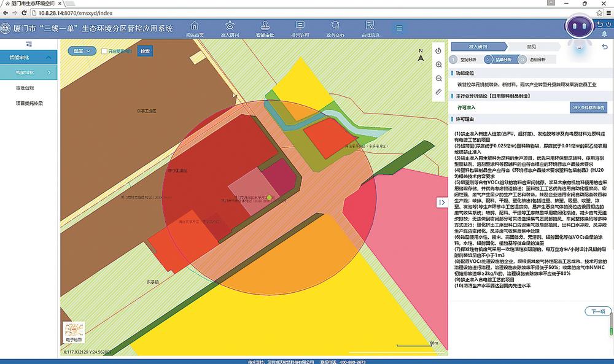Click the hamburger menu icon in header
This screenshot has height=364, width=614.
point(399,28)
